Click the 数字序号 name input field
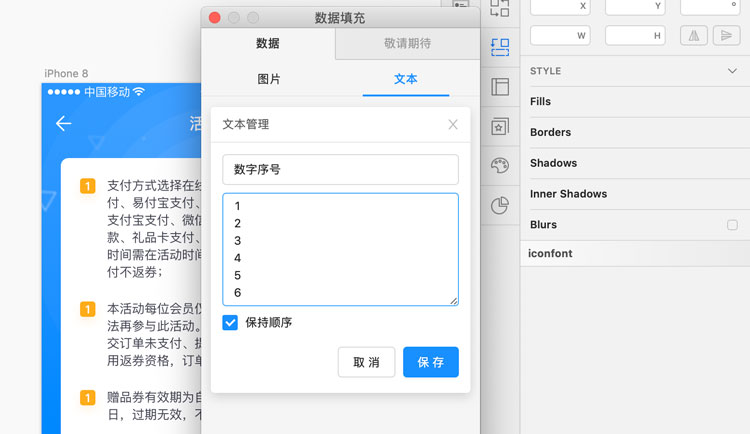This screenshot has height=434, width=750. 340,170
